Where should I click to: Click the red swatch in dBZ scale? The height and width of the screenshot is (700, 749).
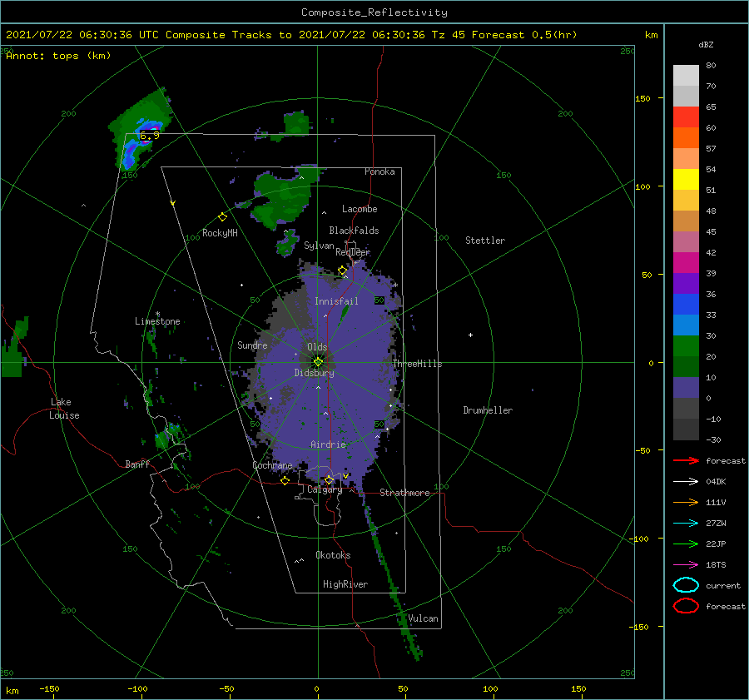(686, 117)
